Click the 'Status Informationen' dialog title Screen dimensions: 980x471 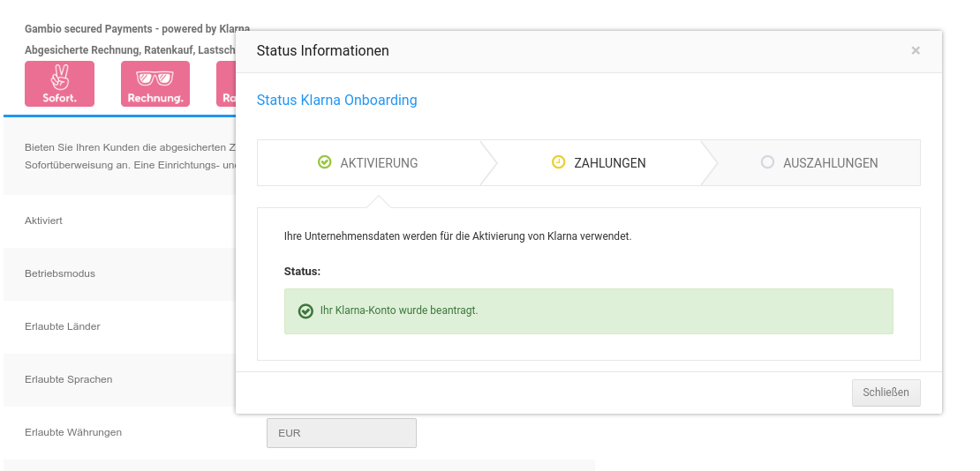[x=322, y=50]
